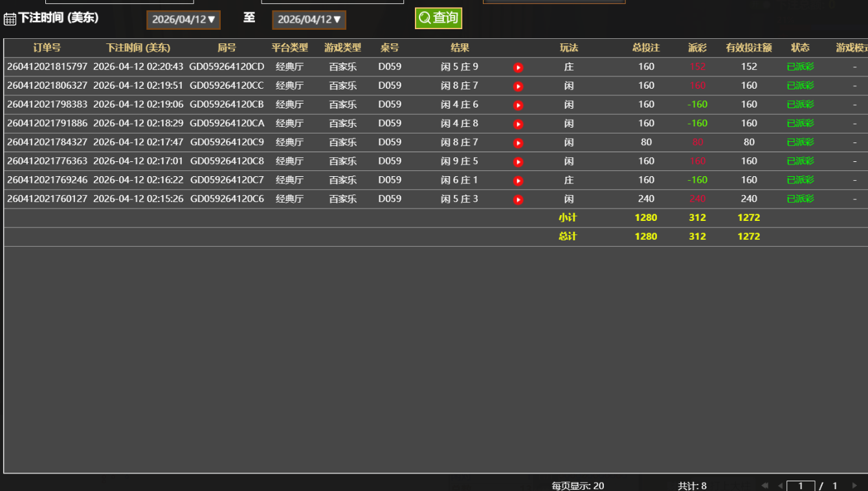This screenshot has height=491, width=868.
Task: Go to the next page arrow
Action: [x=854, y=486]
